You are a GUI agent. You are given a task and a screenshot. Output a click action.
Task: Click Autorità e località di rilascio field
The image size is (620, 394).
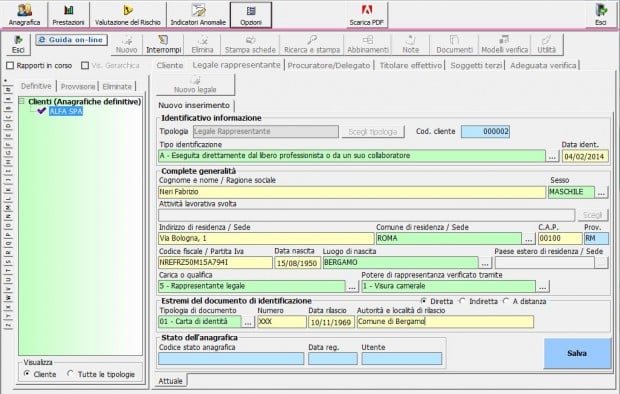click(445, 322)
